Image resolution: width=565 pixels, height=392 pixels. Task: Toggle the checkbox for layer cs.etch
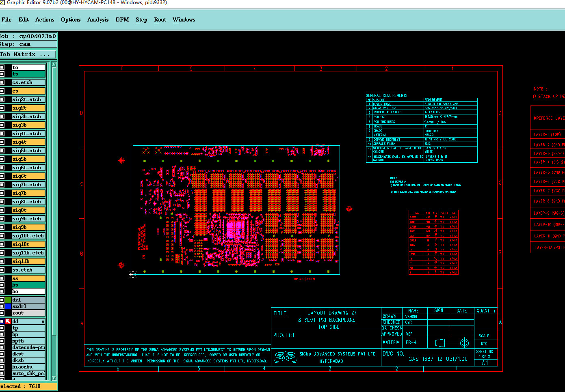click(x=2, y=82)
